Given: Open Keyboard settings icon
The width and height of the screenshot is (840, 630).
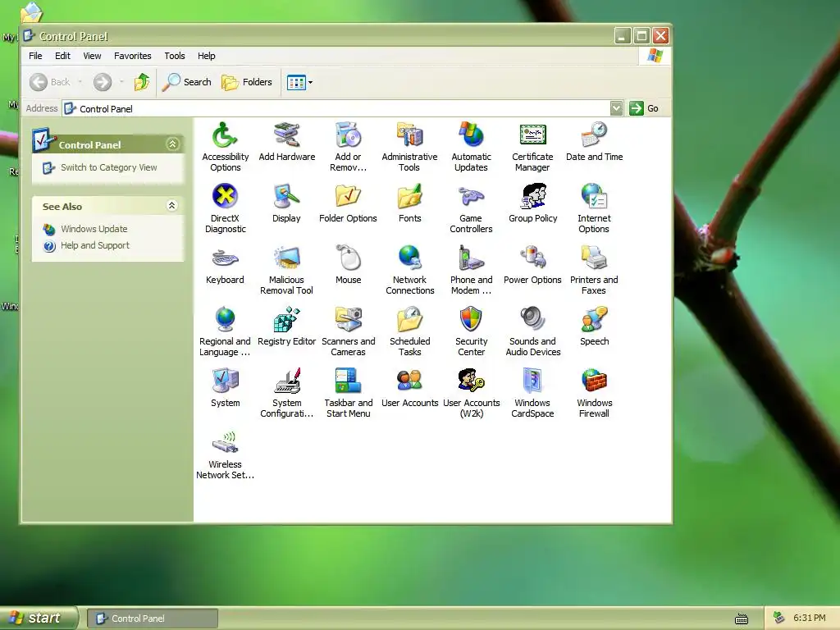Looking at the screenshot, I should click(225, 265).
